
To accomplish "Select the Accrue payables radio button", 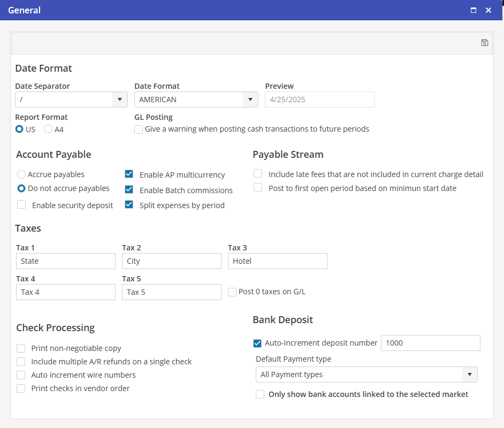I will coord(21,174).
